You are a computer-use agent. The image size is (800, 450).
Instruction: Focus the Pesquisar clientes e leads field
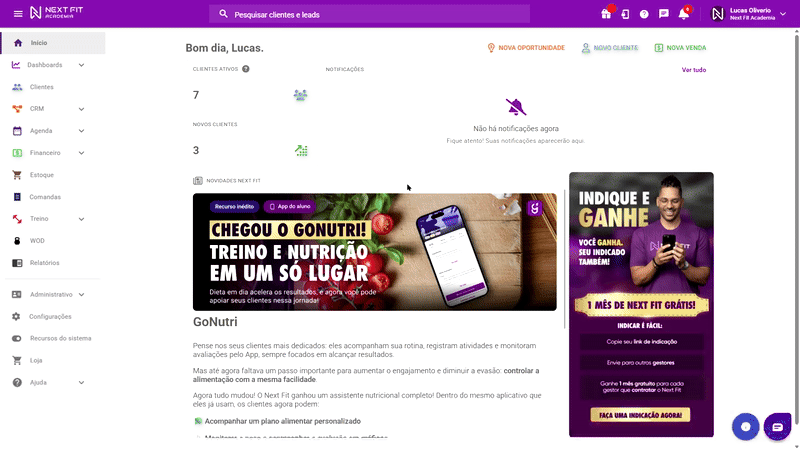[369, 14]
